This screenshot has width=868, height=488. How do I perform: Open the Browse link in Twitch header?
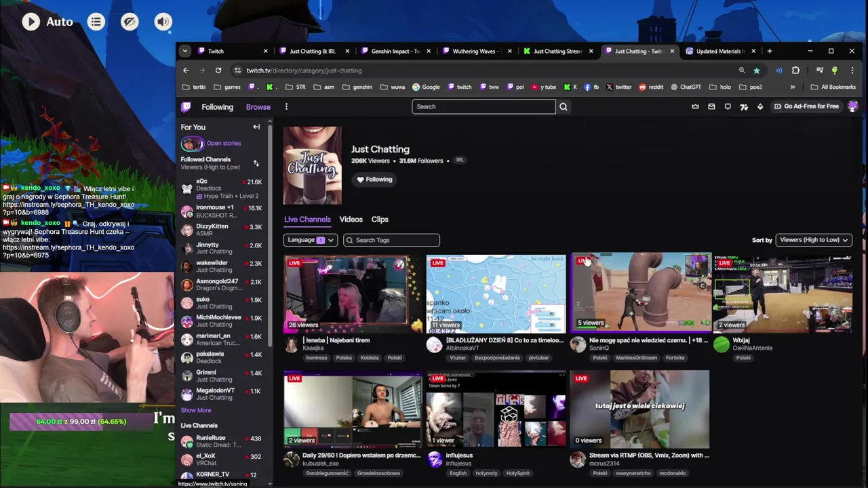(x=258, y=107)
